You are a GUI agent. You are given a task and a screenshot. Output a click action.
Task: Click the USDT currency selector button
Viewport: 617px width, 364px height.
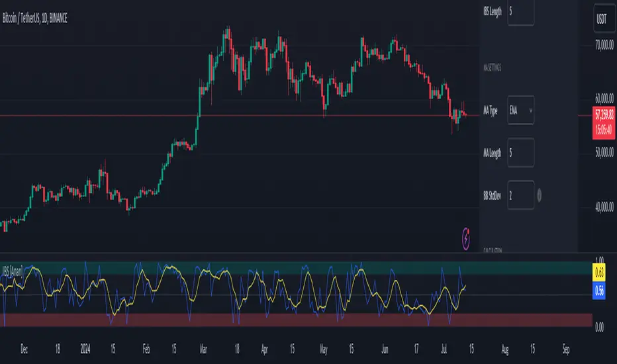[x=604, y=19]
